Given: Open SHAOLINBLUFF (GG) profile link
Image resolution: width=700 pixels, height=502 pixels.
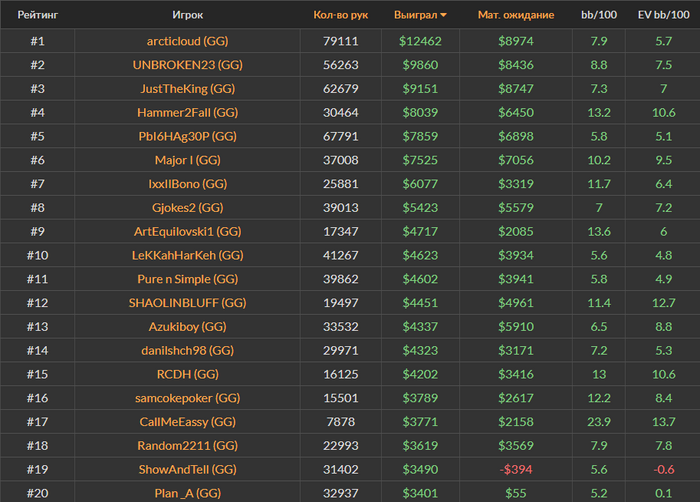Looking at the screenshot, I should click(x=187, y=303).
